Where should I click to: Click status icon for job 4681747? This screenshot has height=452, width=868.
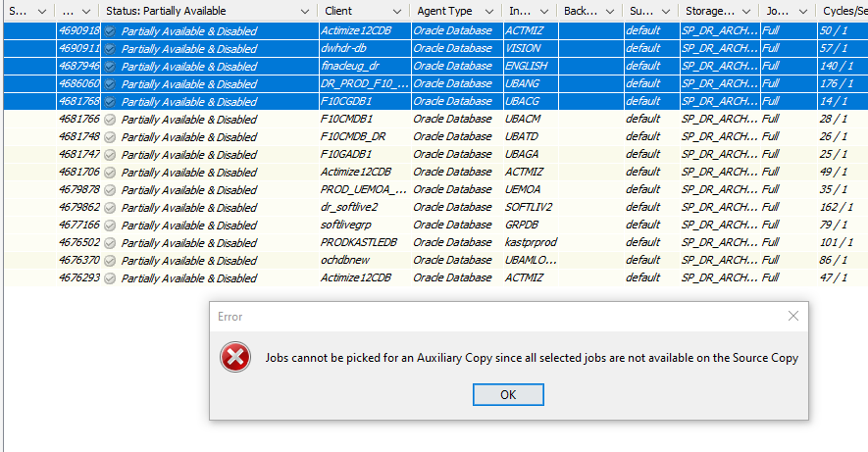(110, 155)
